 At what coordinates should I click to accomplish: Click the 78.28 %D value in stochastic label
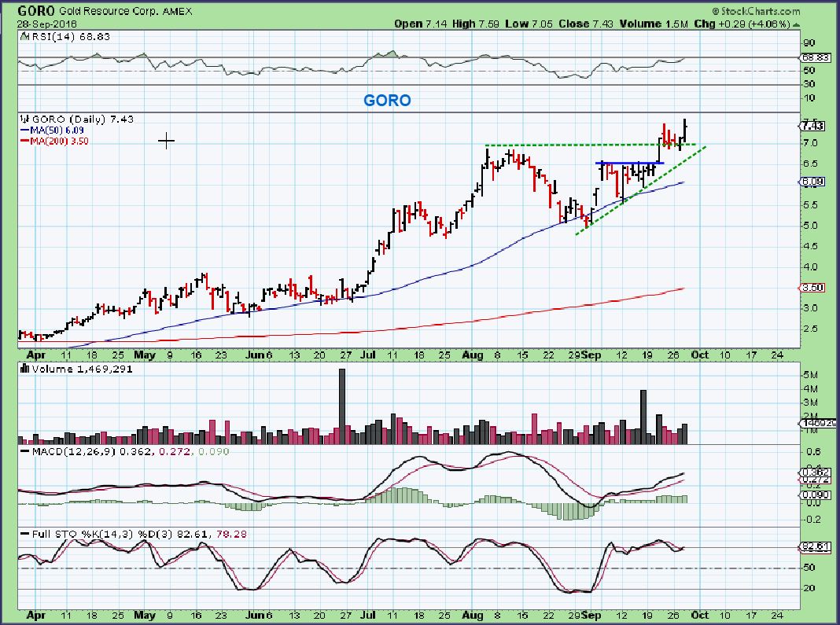[x=233, y=534]
